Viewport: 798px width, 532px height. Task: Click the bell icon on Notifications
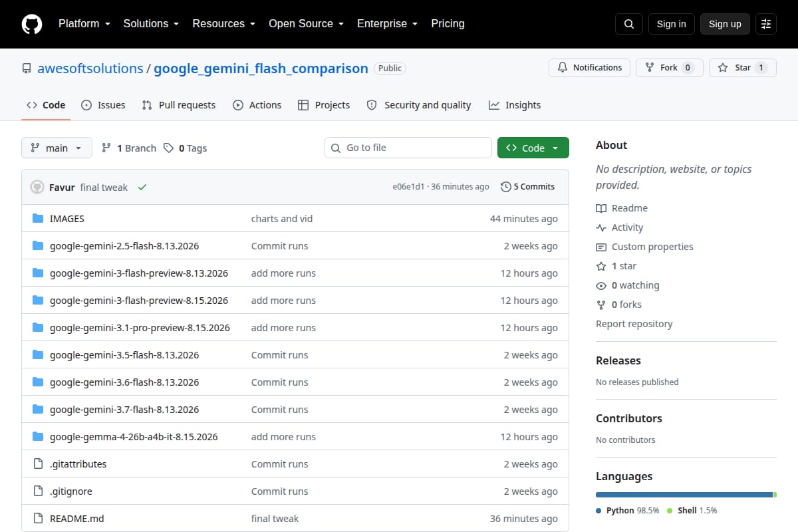(563, 68)
